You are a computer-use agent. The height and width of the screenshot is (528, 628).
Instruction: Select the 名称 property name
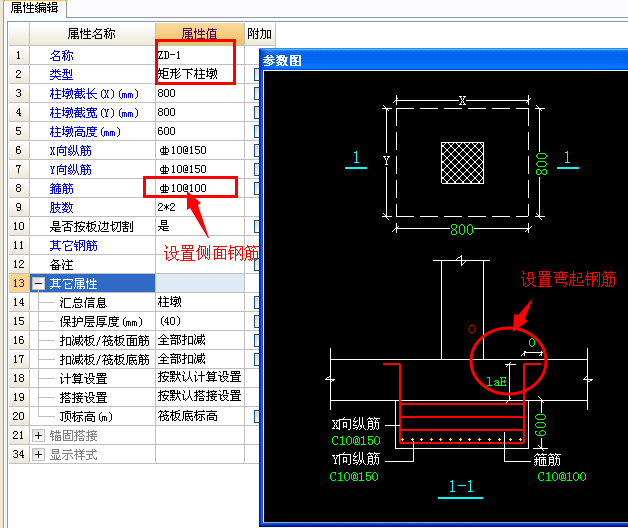coord(62,55)
